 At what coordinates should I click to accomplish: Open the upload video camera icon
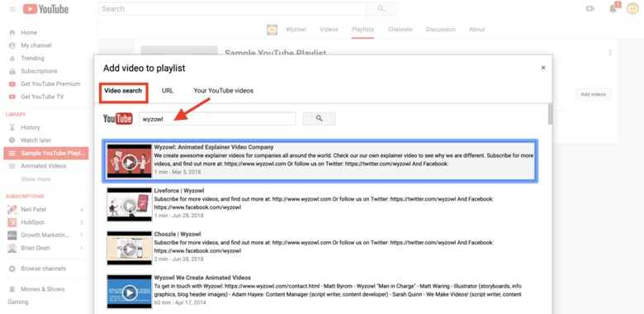pos(590,8)
